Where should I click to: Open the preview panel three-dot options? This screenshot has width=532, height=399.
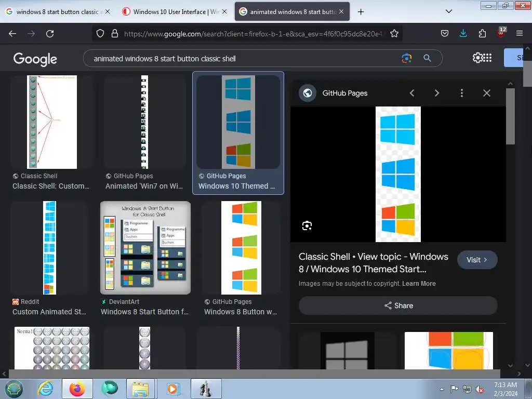click(462, 93)
